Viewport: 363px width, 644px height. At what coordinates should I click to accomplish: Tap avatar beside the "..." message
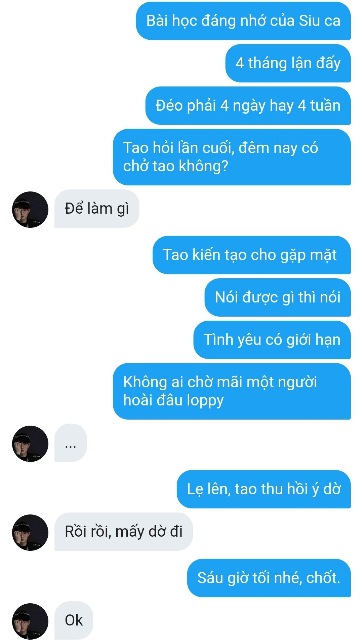tap(30, 444)
